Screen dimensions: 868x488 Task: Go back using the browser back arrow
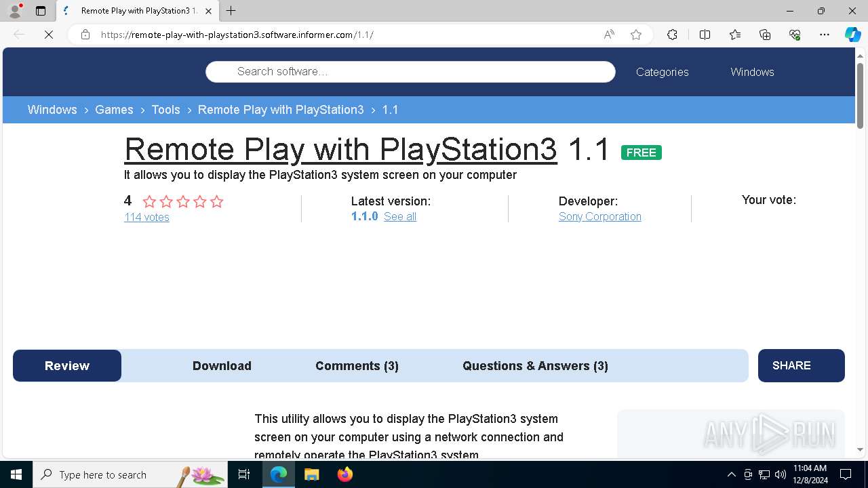(19, 35)
